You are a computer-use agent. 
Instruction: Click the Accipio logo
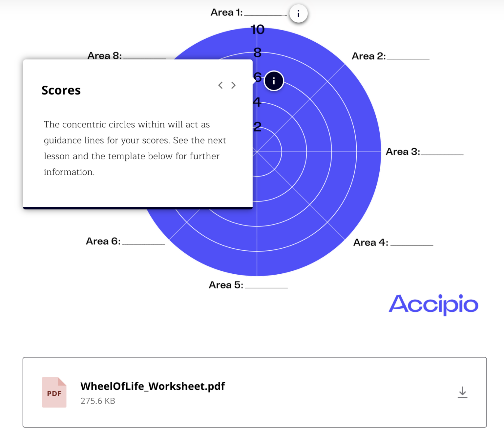click(x=433, y=304)
